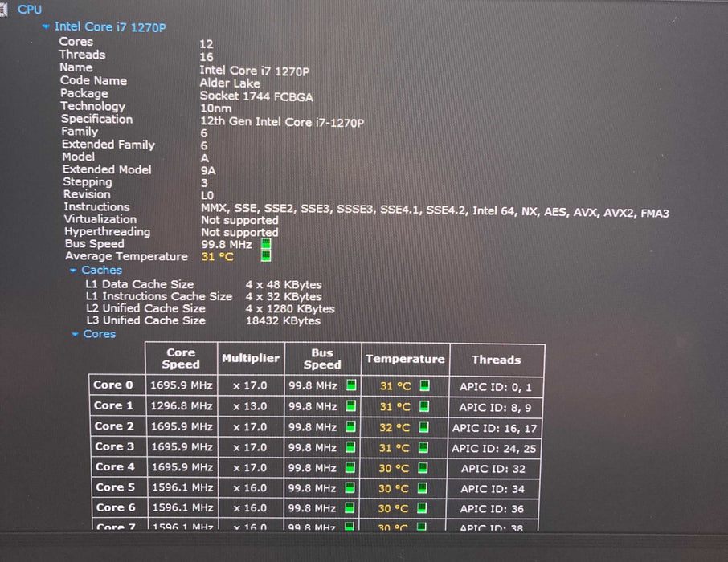Select the APIC ID: 16, 17 cell
Screen dimensions: 728x562
494,428
